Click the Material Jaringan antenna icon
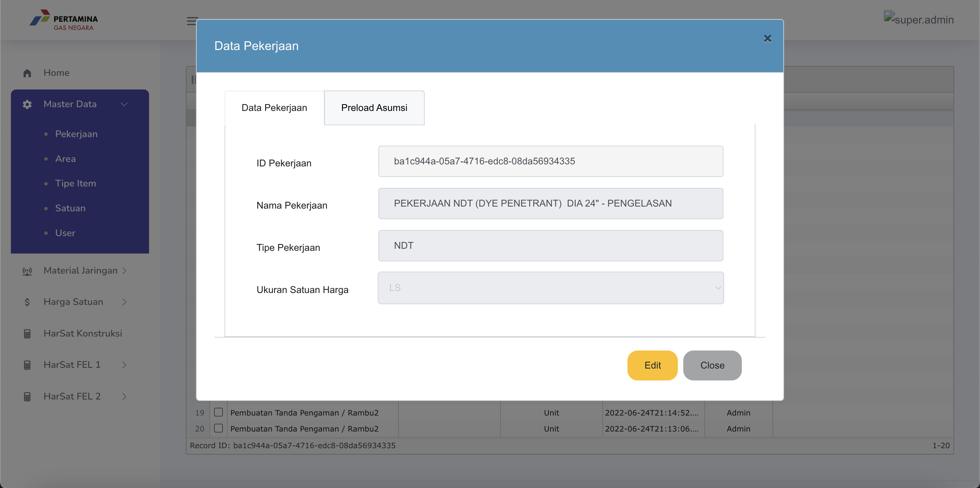This screenshot has height=488, width=980. click(x=27, y=271)
